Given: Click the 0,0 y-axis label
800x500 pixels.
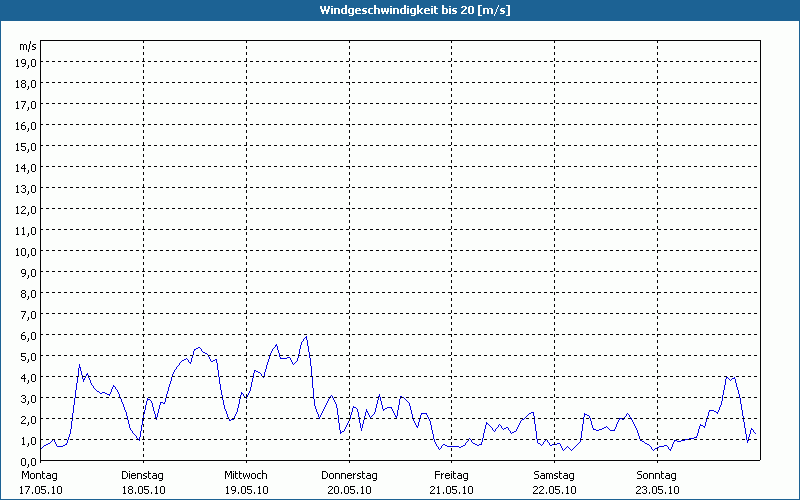Looking at the screenshot, I should pyautogui.click(x=29, y=462).
